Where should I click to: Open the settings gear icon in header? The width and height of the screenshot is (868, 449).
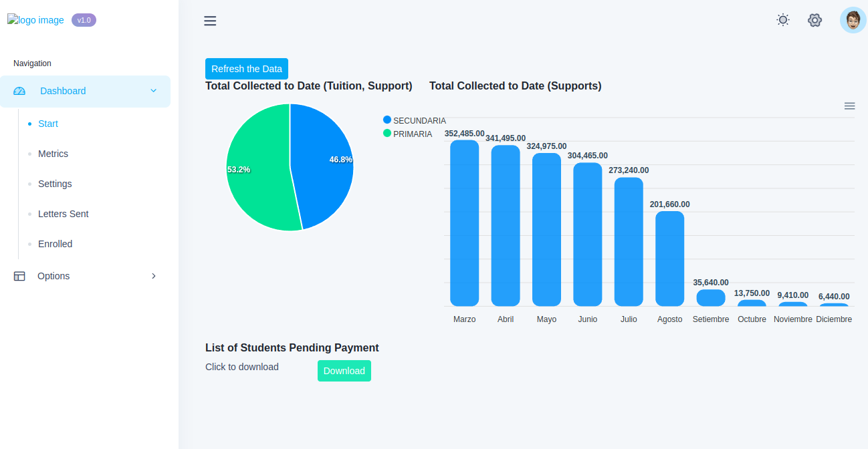click(x=815, y=20)
